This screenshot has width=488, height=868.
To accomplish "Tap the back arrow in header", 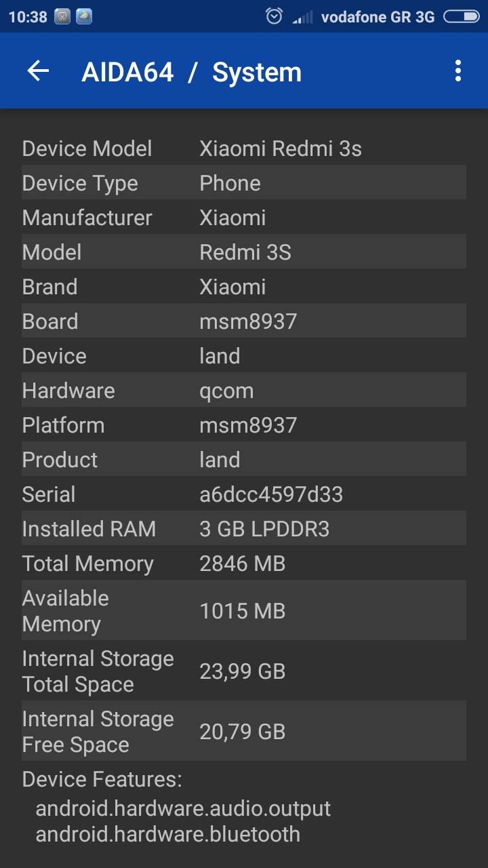I will (x=39, y=71).
